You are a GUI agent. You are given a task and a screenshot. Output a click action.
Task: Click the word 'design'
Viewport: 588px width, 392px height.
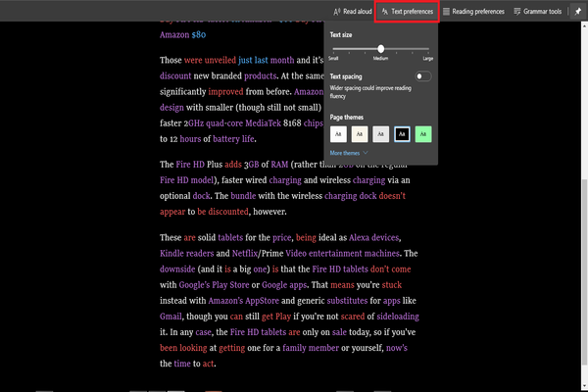coord(171,108)
